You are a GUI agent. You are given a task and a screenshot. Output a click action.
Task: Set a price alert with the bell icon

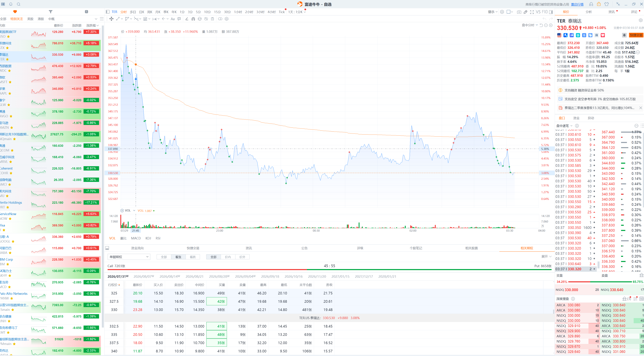click(624, 35)
